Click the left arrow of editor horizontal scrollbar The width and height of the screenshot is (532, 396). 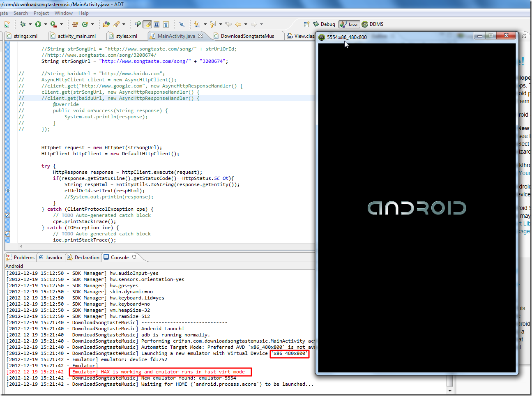pyautogui.click(x=21, y=246)
